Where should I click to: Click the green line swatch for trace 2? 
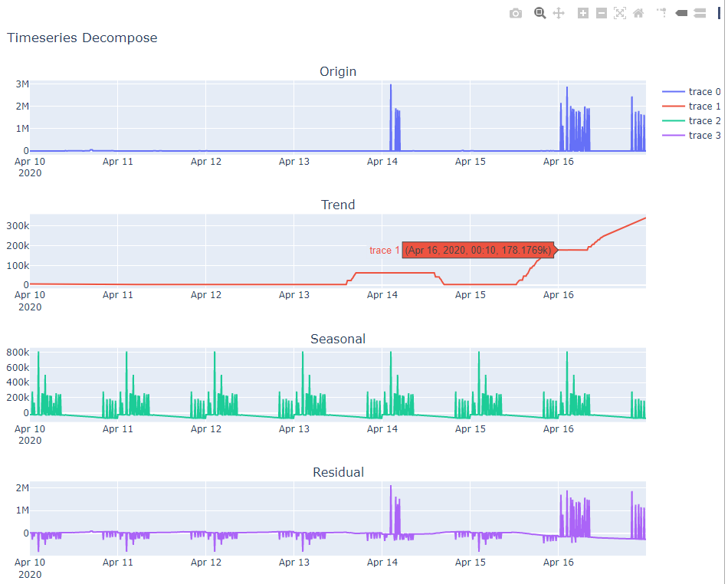674,121
